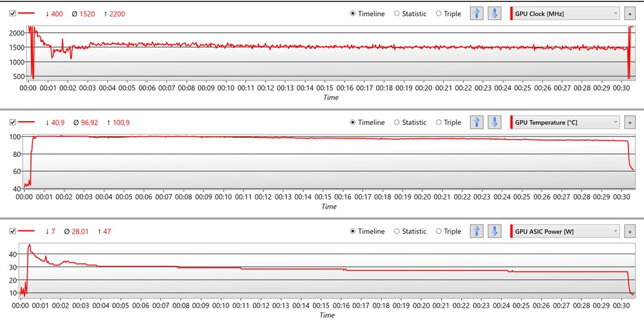Click the up arrow in GPU Clock panel
Screen dimensions: 644x325
tap(477, 14)
